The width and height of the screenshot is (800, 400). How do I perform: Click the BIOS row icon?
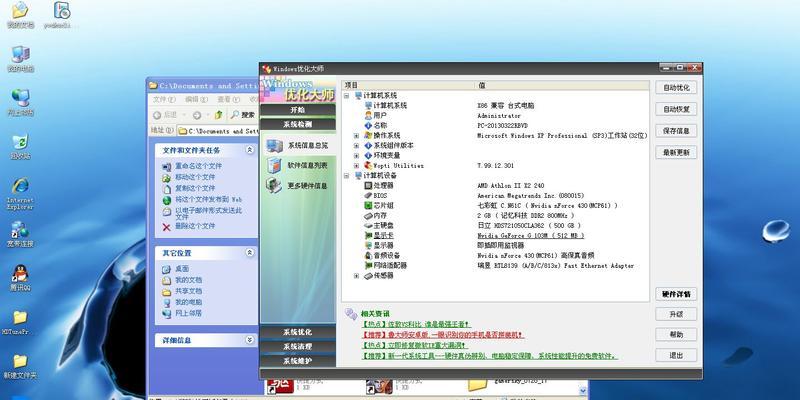(x=368, y=195)
